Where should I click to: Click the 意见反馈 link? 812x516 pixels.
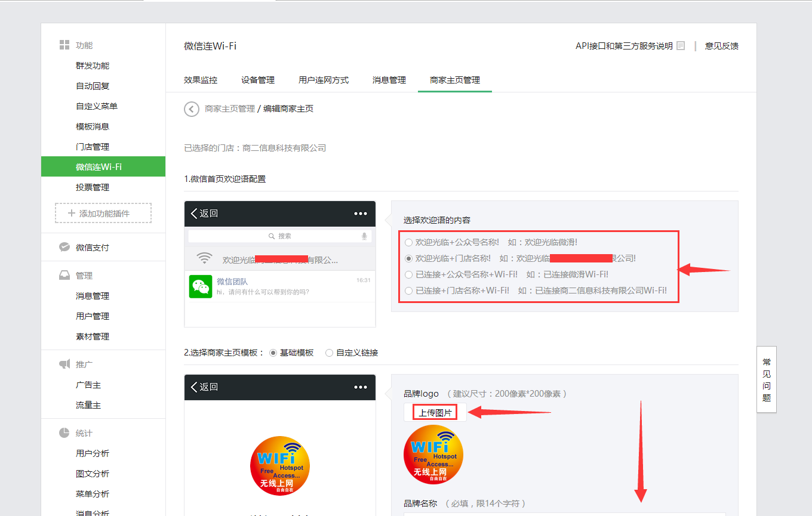coord(722,46)
